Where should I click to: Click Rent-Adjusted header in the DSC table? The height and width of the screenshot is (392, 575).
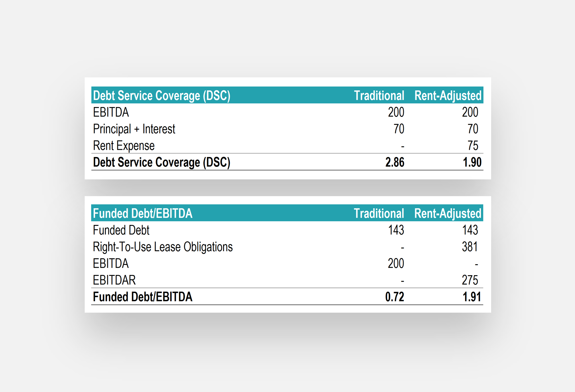click(x=448, y=96)
